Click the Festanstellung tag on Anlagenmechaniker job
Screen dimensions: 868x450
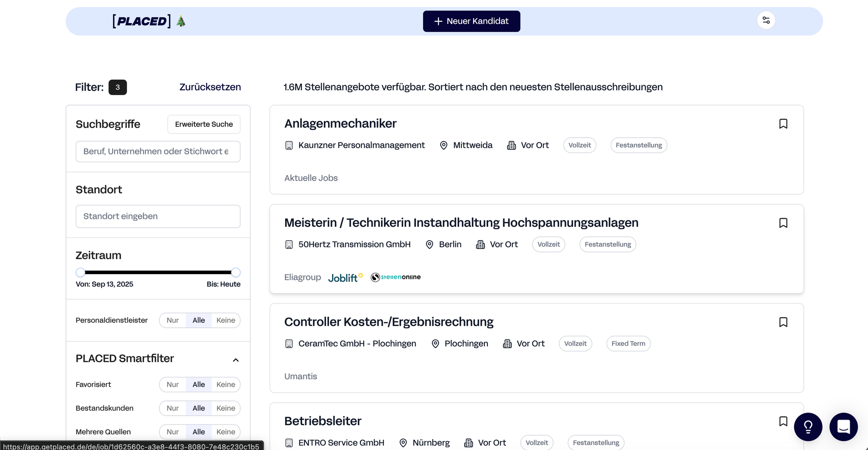tap(639, 145)
